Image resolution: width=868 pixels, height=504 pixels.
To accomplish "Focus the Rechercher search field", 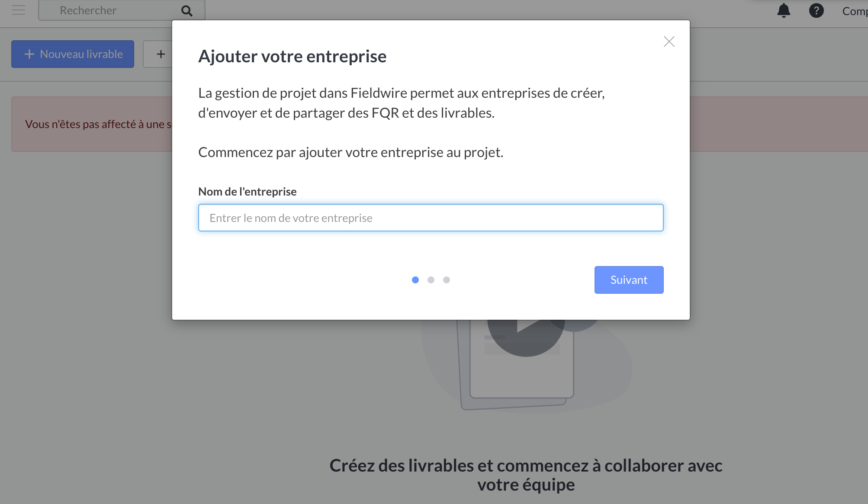I will (108, 10).
